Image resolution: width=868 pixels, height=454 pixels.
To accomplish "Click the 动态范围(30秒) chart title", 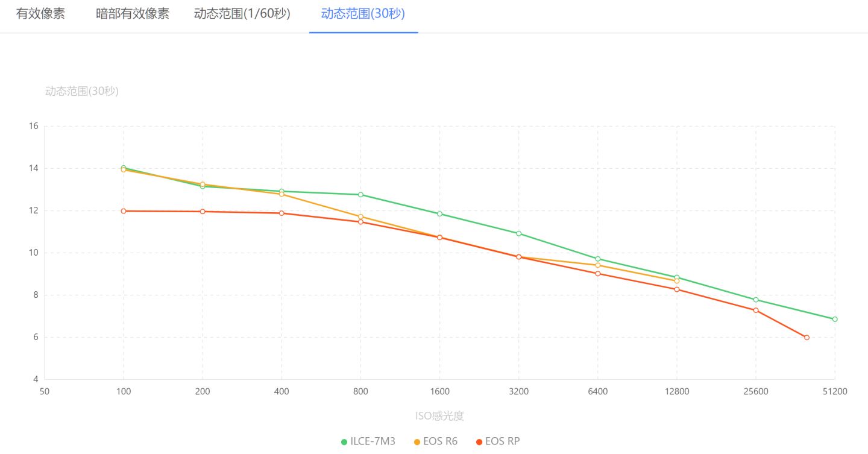I will [81, 90].
